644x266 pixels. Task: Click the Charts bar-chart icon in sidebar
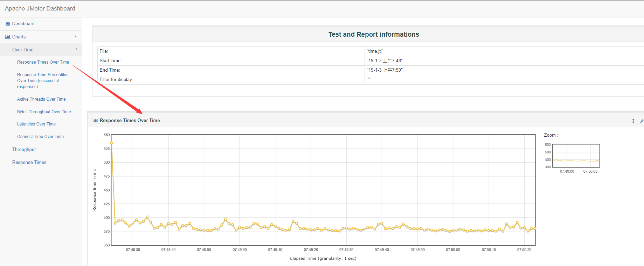point(8,37)
